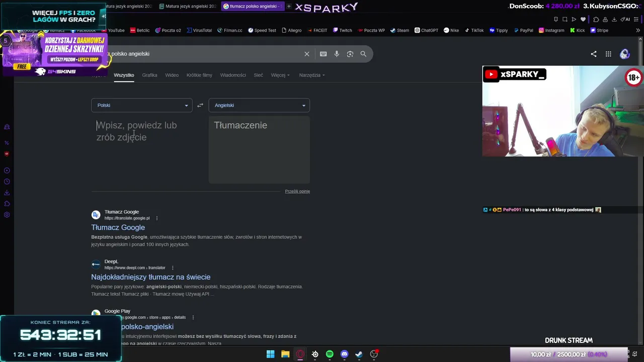Screen dimensions: 644x362
Task: Switch to the Wszystko results tab
Action: click(x=124, y=75)
